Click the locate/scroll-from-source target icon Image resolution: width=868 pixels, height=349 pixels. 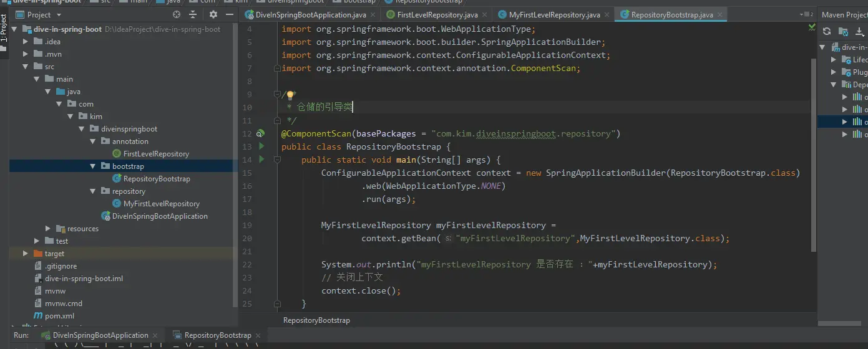click(x=177, y=14)
